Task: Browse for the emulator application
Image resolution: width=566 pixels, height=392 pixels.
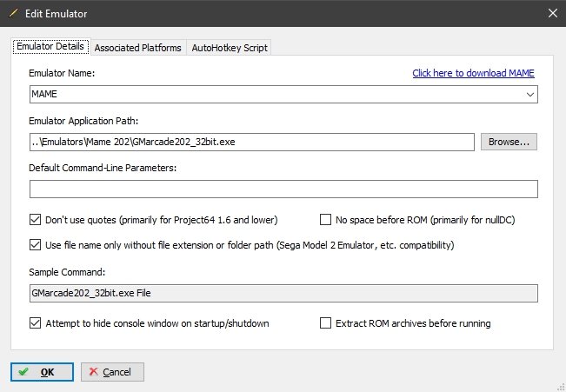Action: (509, 142)
